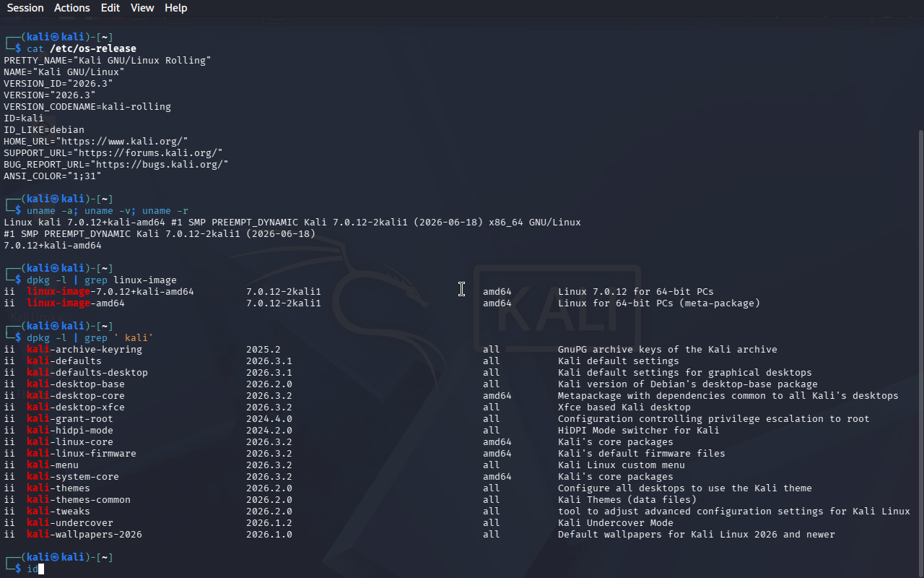Screen dimensions: 924x578
Task: Click 'GnuPG archive keys of the Kali archive'
Action: point(668,350)
